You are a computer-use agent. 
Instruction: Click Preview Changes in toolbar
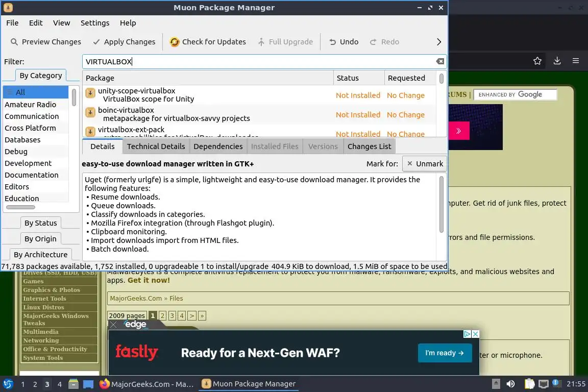coord(46,42)
